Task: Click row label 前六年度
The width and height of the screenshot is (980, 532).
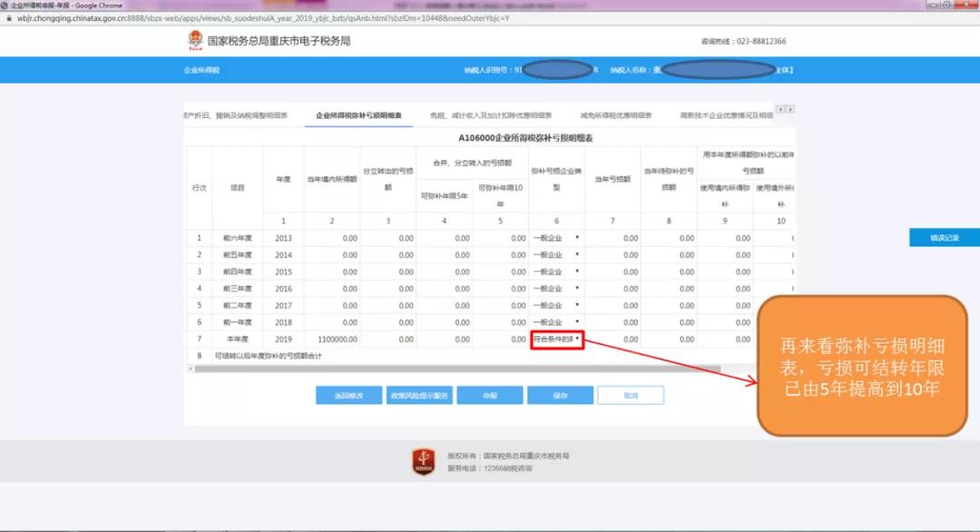Action: pyautogui.click(x=238, y=238)
